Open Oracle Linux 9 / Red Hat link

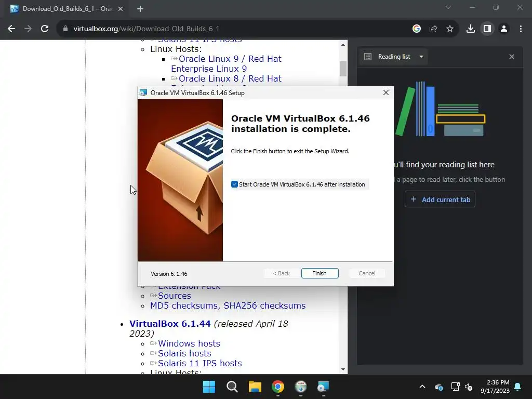click(x=227, y=64)
